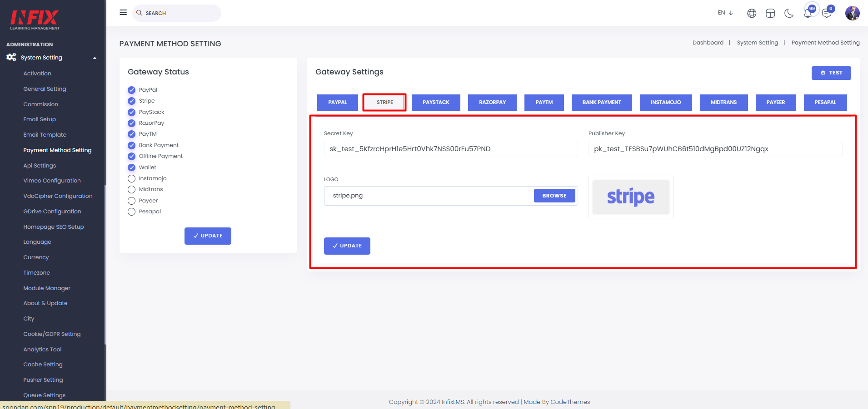Uncheck RazorPay gateway checkbox
The image size is (868, 409).
click(x=131, y=123)
